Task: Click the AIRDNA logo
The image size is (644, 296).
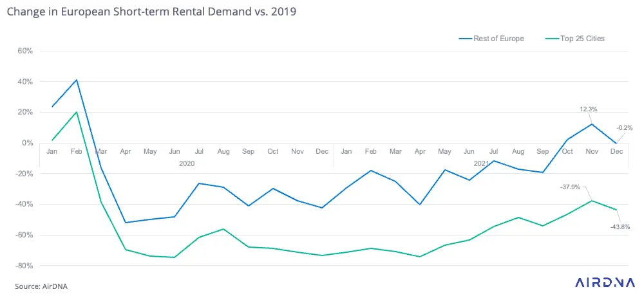Action: tap(603, 282)
